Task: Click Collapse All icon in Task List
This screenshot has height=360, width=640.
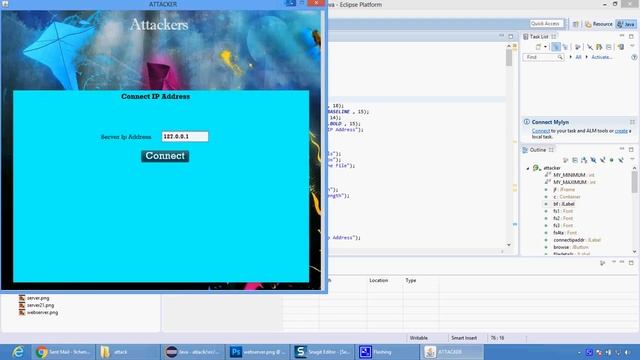Action: pyautogui.click(x=609, y=47)
